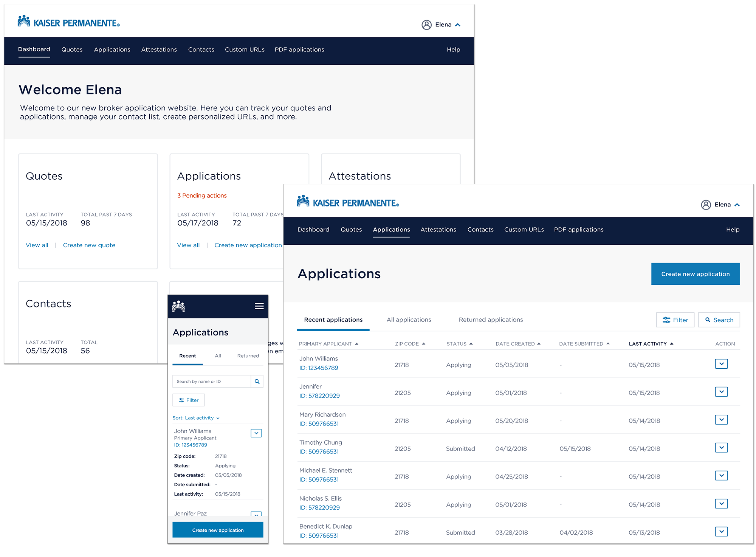Open the Sort: Last activity dropdown
Screen dimensions: 756x557
point(197,418)
